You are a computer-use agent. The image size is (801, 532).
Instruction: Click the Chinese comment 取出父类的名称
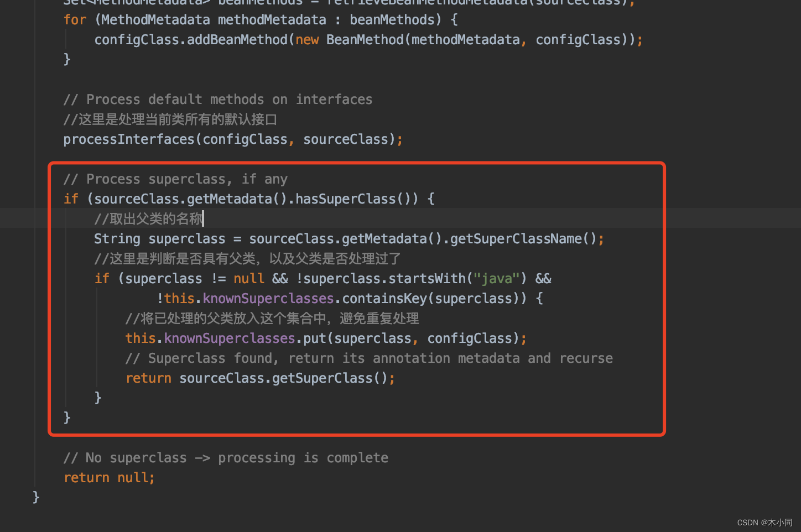[148, 218]
